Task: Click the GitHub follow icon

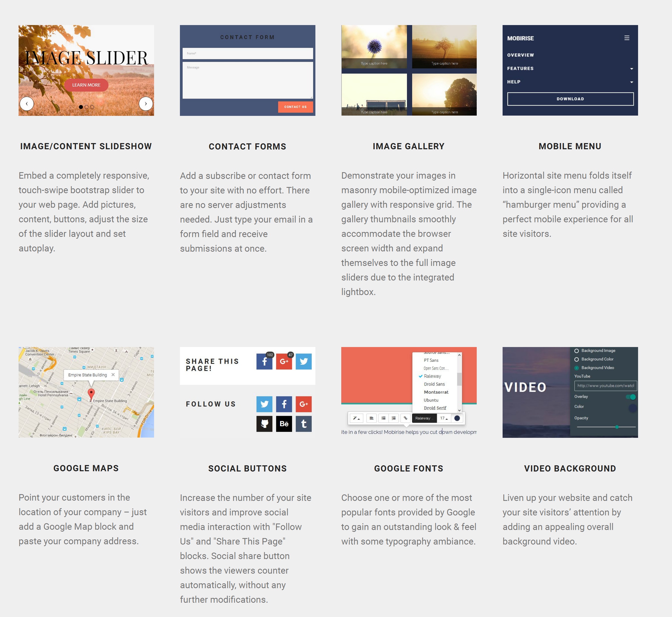Action: [264, 423]
